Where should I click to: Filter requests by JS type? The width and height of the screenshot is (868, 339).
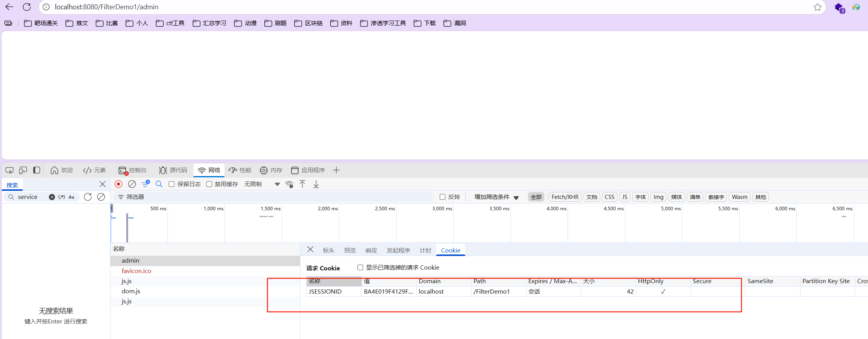(x=625, y=197)
